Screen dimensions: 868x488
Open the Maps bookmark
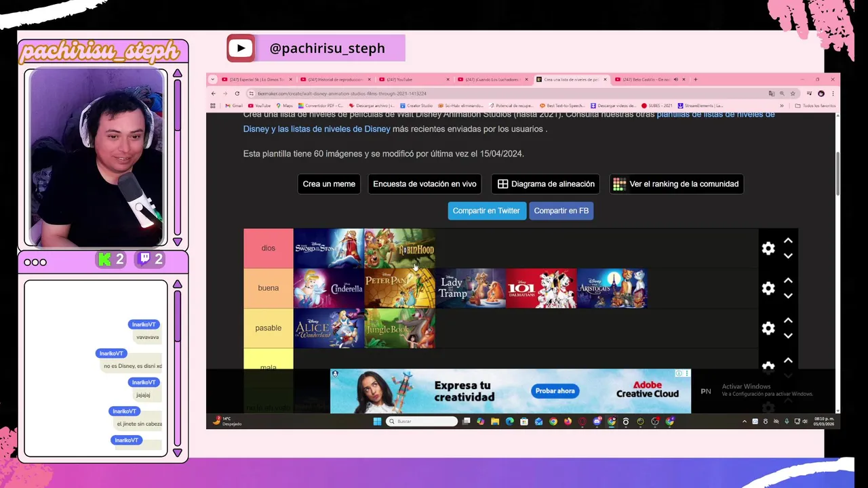(x=284, y=106)
